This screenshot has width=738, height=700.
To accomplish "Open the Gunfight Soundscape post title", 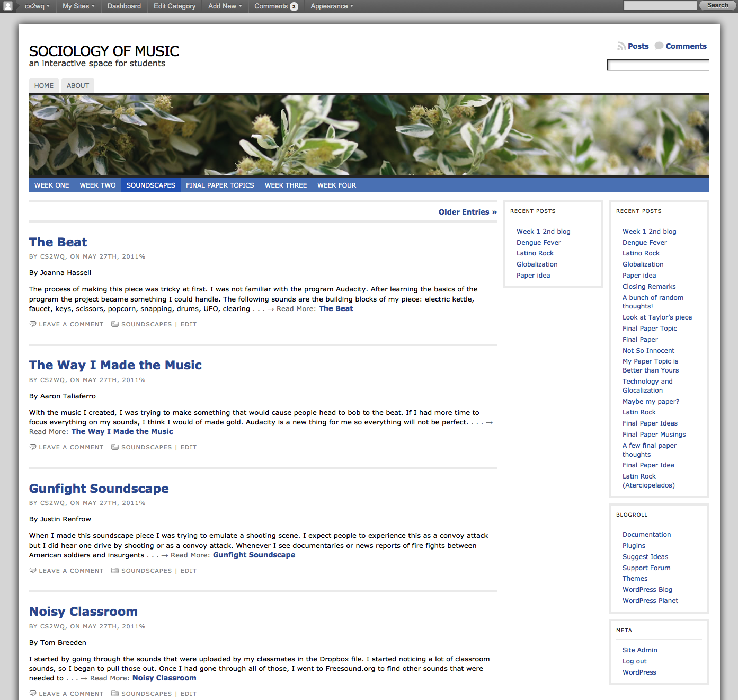I will (99, 489).
